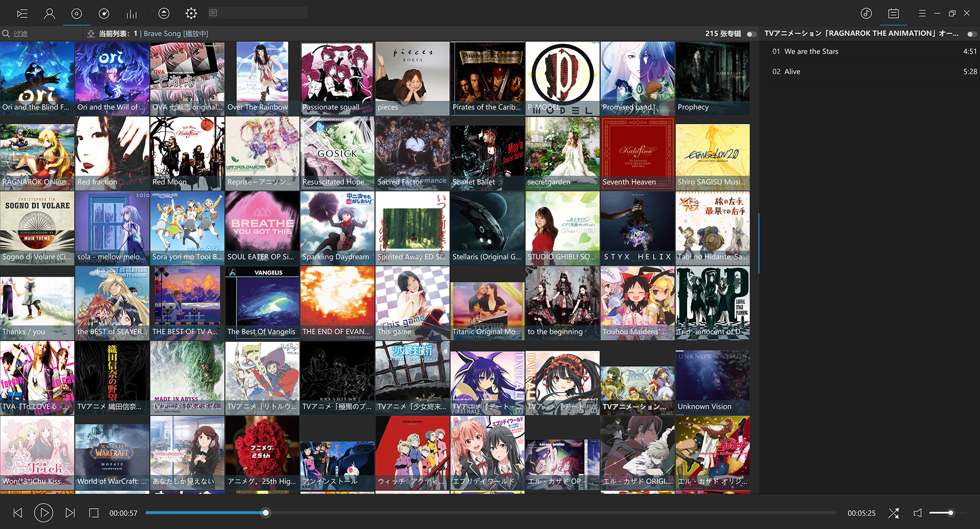The image size is (980, 529).
Task: Switch to the artists view icon
Action: coord(50,14)
